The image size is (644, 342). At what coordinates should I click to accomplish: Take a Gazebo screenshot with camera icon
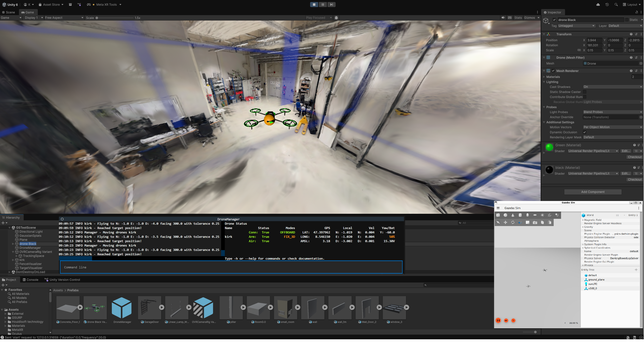point(535,222)
